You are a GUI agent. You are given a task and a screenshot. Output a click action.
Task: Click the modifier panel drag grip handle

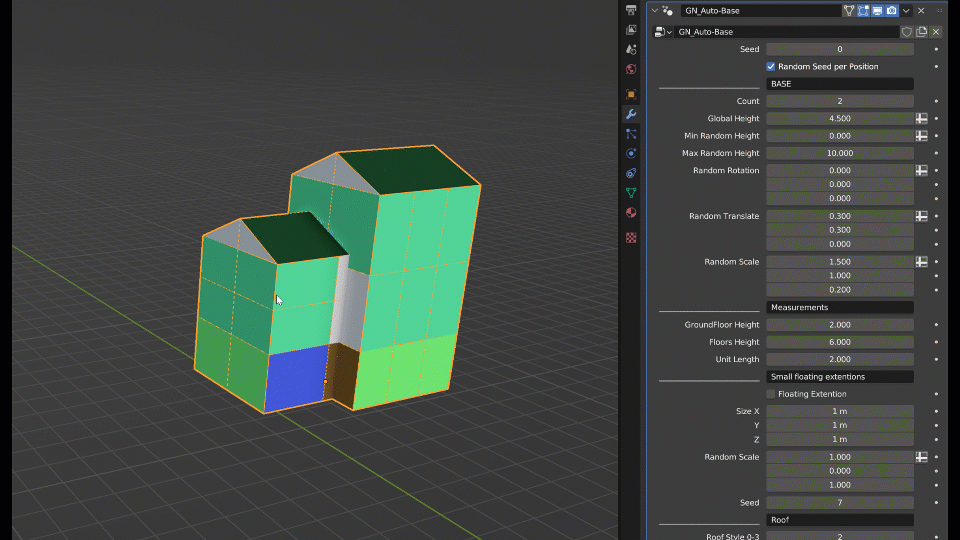[940, 10]
